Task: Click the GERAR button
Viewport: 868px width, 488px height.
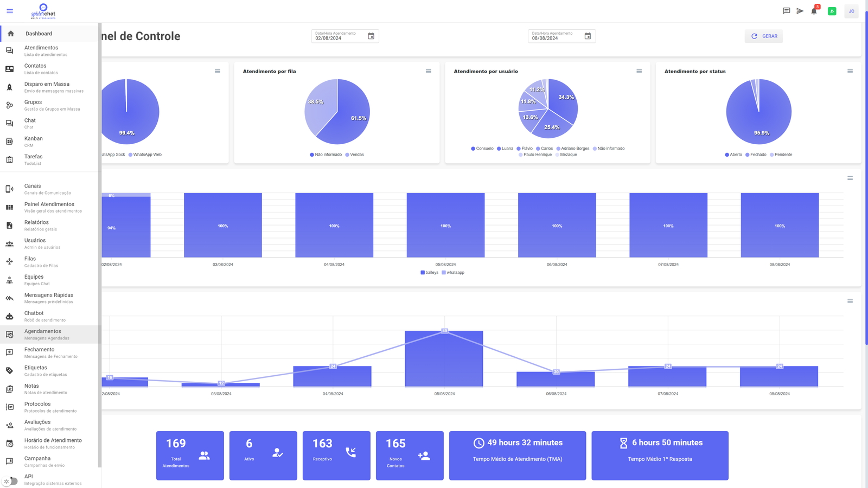Action: click(764, 36)
